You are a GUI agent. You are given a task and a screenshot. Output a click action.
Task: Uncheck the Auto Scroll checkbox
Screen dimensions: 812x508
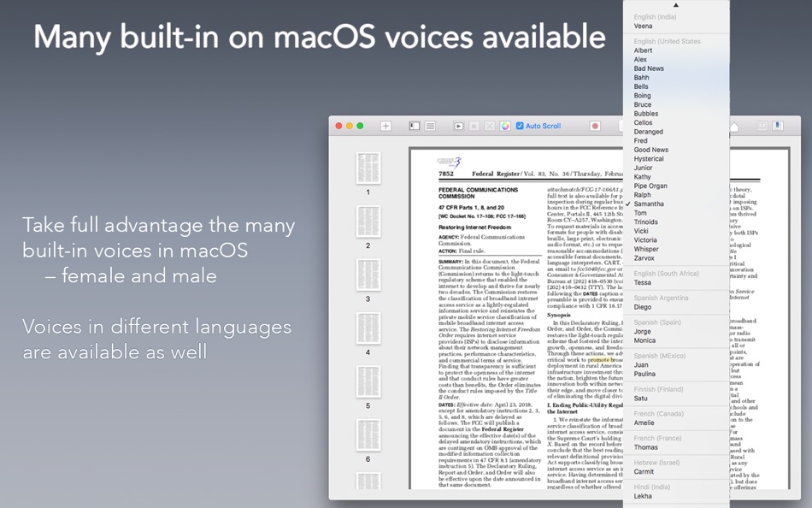pyautogui.click(x=520, y=126)
